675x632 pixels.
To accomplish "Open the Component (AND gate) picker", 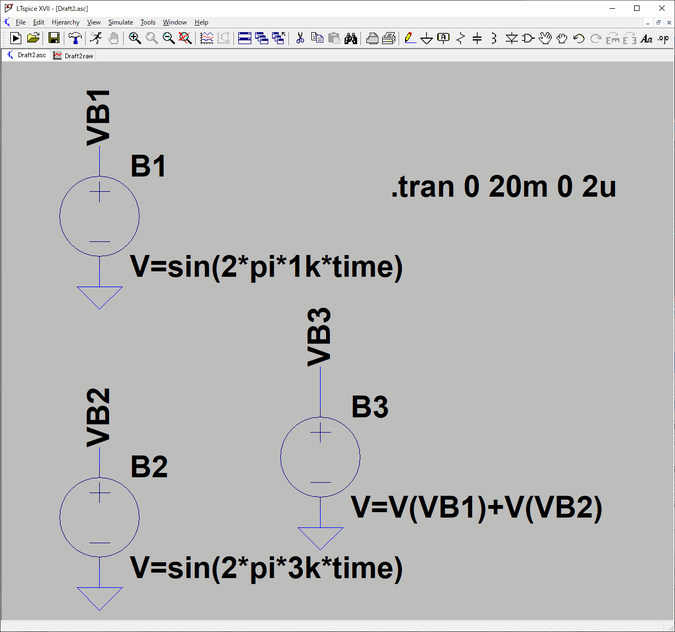I will click(528, 38).
